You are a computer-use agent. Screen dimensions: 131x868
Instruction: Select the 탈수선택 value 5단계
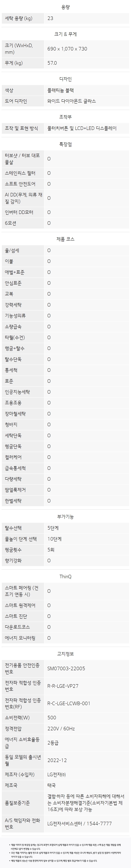pyautogui.click(x=53, y=528)
